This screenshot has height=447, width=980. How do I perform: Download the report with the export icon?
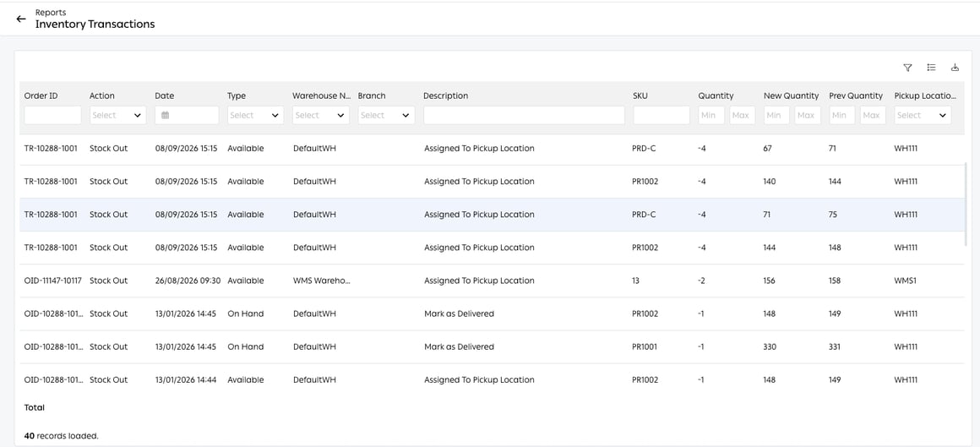coord(955,68)
